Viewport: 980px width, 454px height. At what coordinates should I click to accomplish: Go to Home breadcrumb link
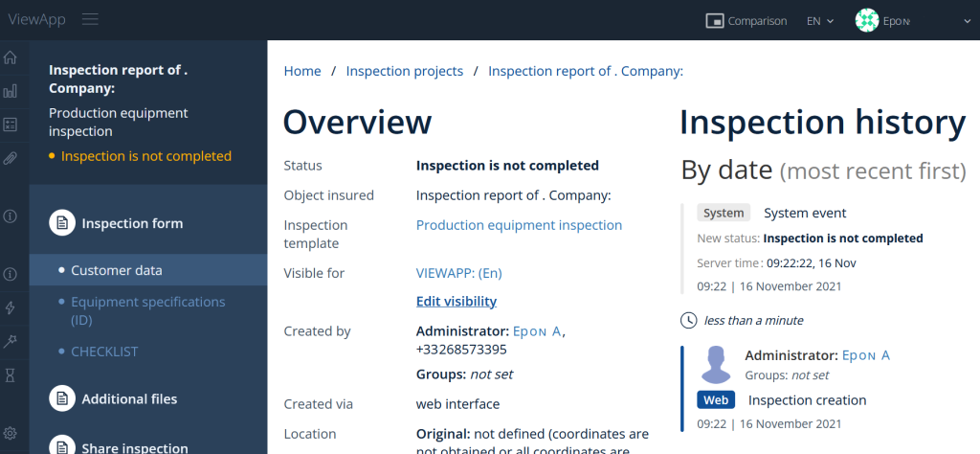pyautogui.click(x=302, y=71)
